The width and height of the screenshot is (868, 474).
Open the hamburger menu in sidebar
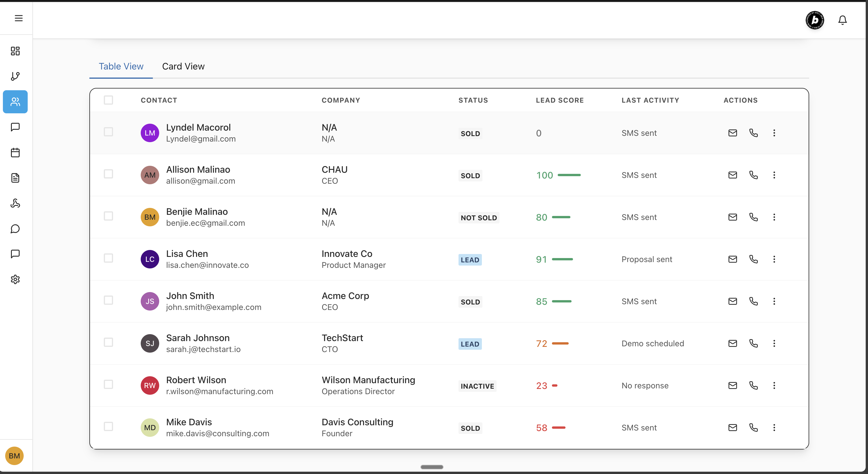pos(18,18)
